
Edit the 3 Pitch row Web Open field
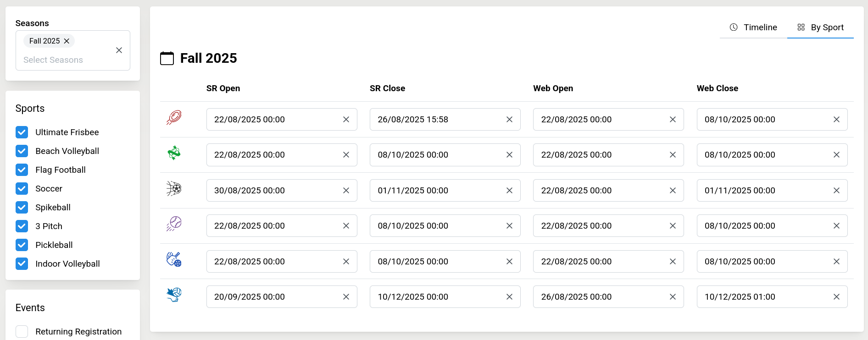pos(608,226)
